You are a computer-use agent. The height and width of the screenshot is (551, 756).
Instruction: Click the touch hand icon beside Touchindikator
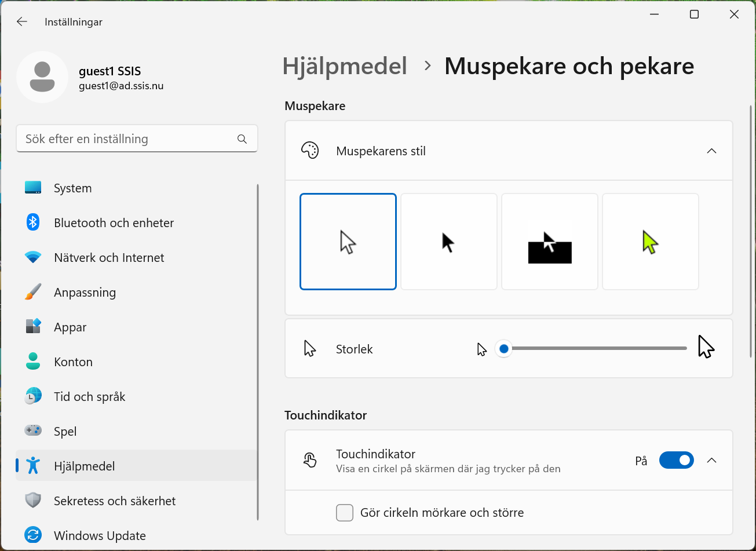[310, 461]
